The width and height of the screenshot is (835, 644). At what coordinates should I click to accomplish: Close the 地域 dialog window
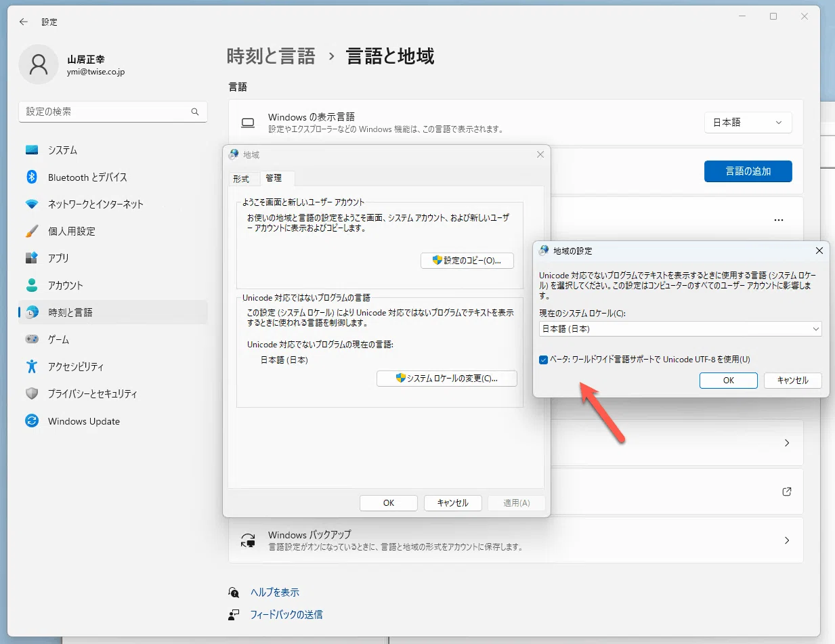pyautogui.click(x=540, y=154)
